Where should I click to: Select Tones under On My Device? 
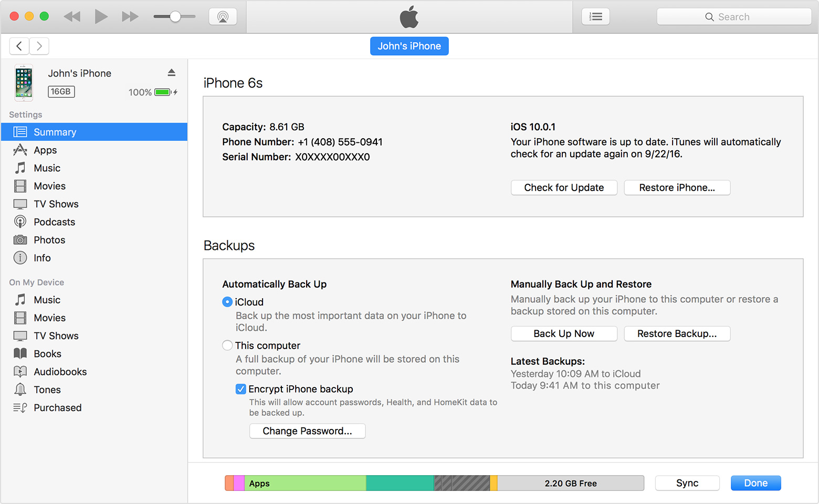pos(47,389)
